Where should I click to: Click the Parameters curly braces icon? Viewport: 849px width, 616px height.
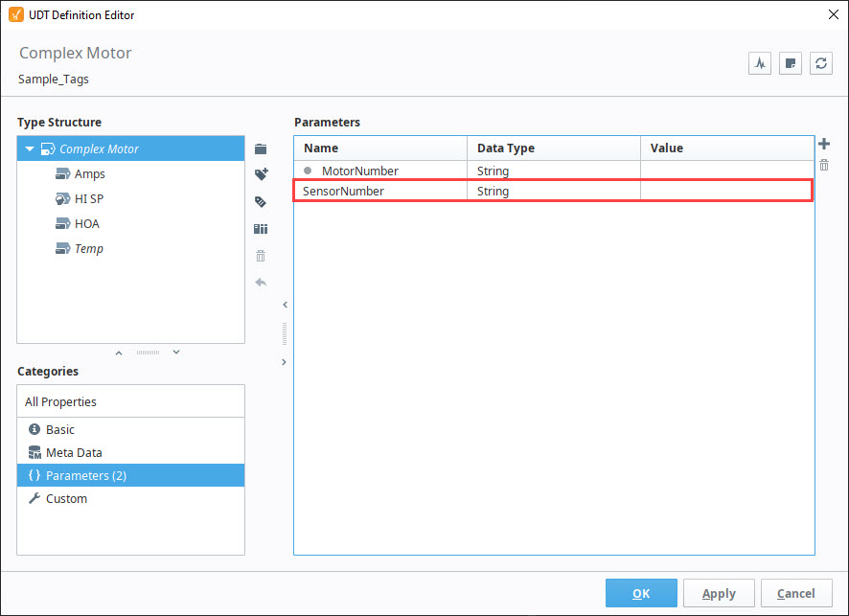34,475
